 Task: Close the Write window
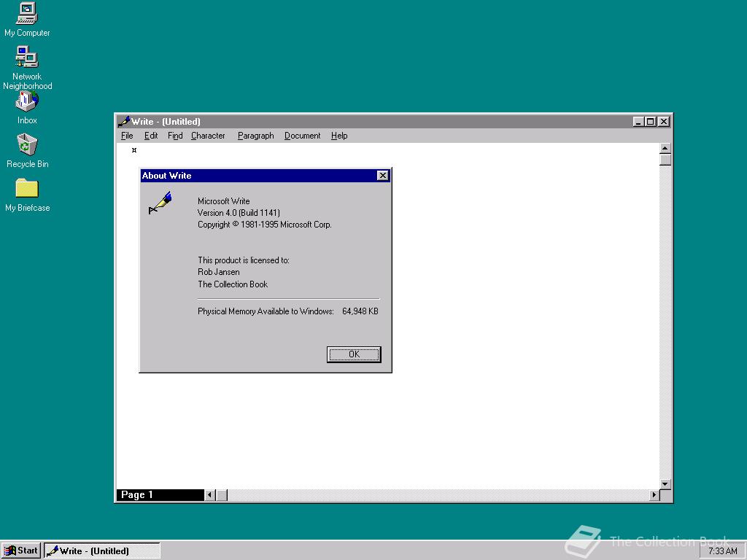(x=663, y=122)
